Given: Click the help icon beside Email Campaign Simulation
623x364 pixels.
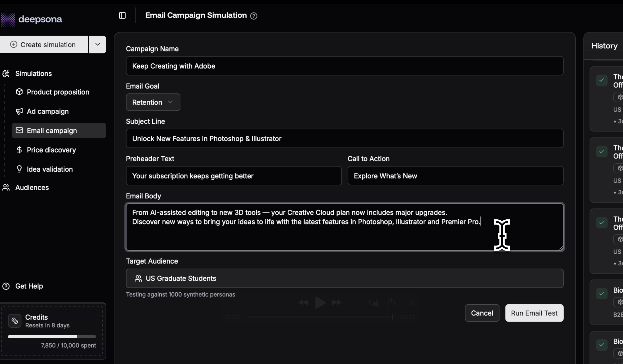Looking at the screenshot, I should 254,16.
